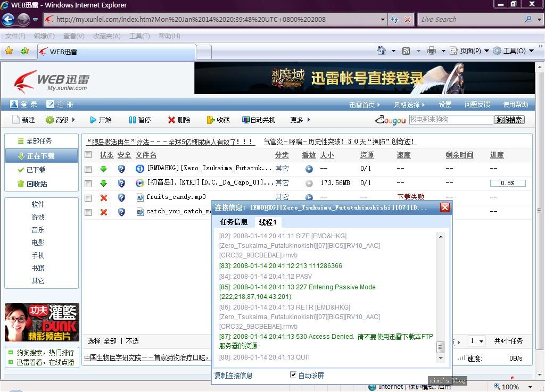Toggle the select-all checkbox in table header
The width and height of the screenshot is (545, 392).
tap(88, 154)
